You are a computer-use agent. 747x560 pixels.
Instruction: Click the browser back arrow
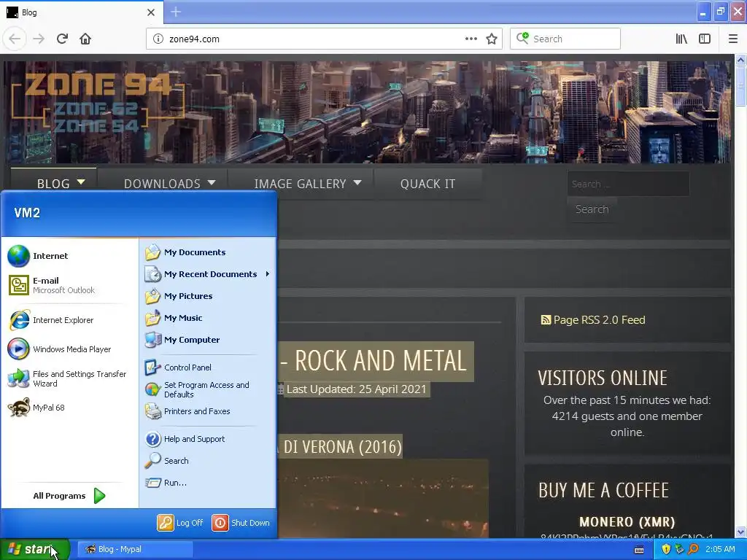point(15,39)
